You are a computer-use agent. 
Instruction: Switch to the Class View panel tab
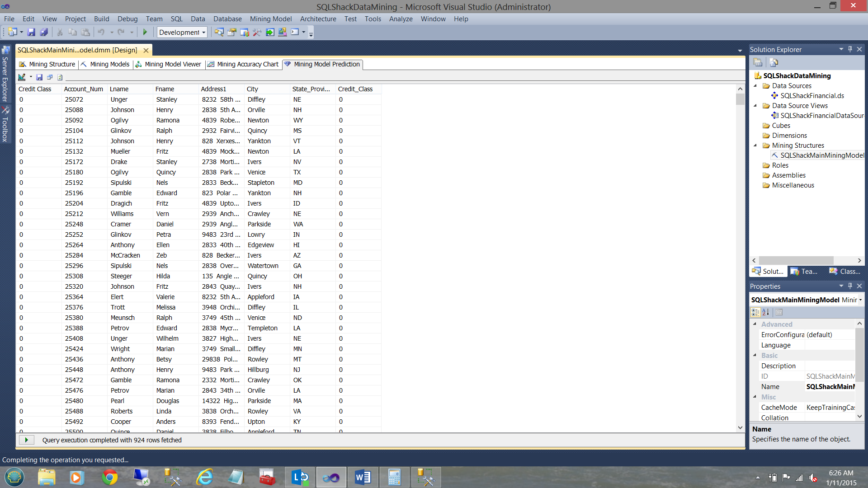(844, 271)
